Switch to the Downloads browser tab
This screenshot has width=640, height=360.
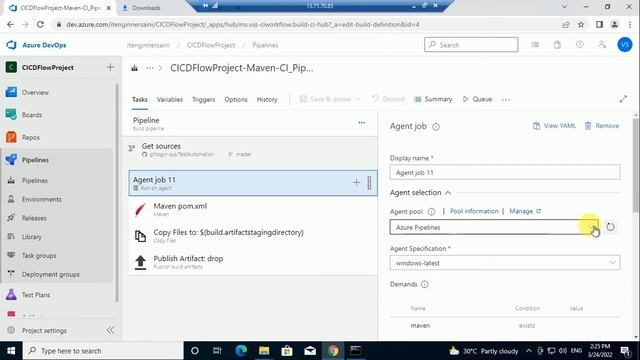146,8
